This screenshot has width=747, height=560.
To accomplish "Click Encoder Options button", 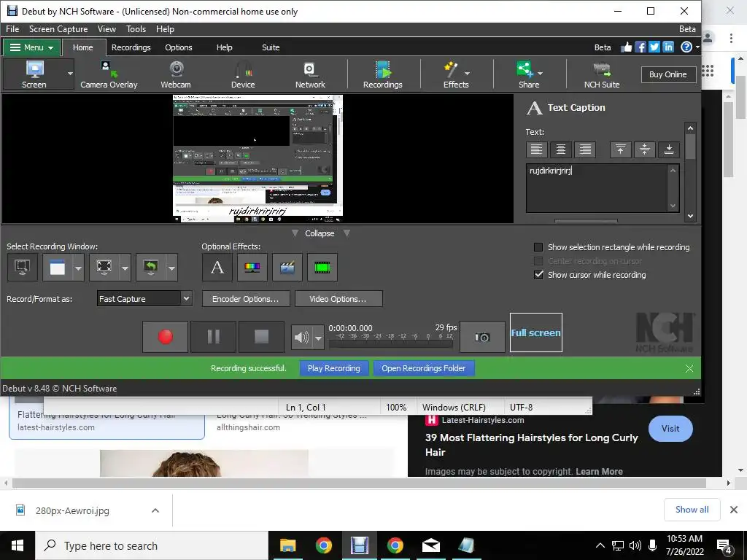I will point(245,298).
